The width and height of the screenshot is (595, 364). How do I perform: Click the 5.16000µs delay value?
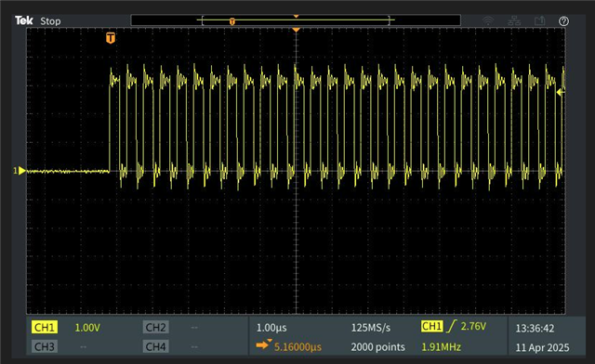coord(297,347)
